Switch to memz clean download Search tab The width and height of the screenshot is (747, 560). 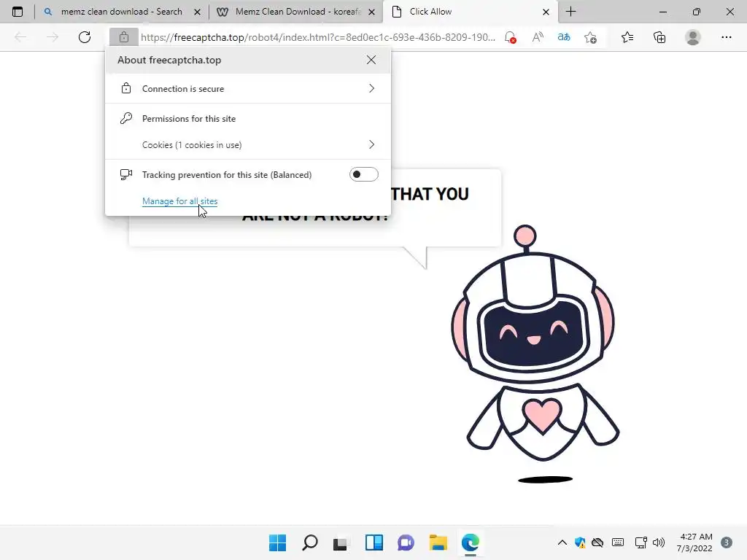pyautogui.click(x=122, y=12)
